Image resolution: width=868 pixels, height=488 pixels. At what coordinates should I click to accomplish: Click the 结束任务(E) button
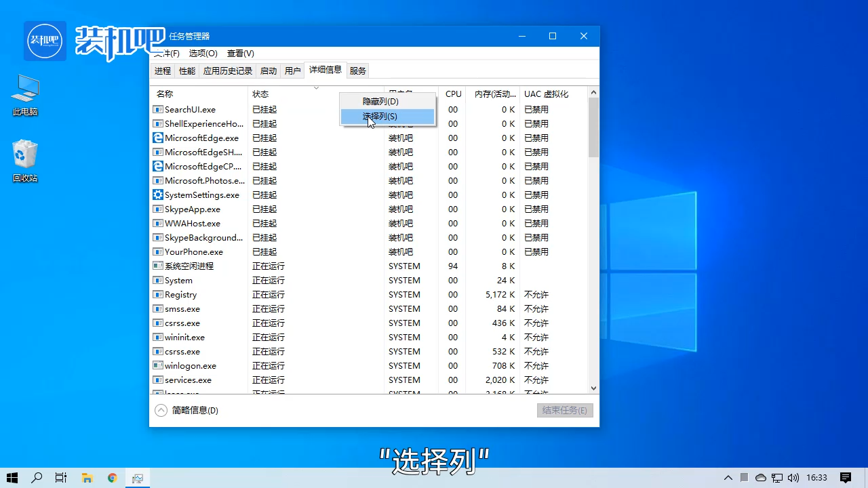[x=565, y=410]
